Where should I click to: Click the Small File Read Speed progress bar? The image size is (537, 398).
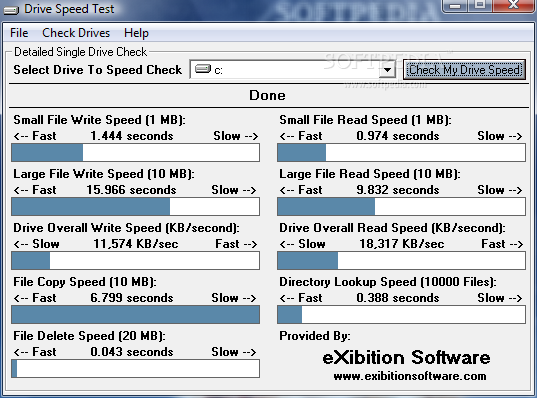(x=401, y=152)
